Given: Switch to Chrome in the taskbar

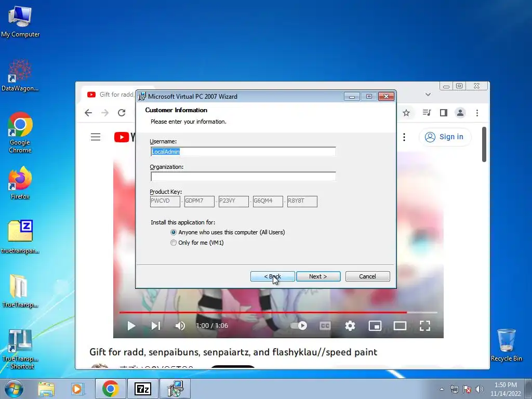Looking at the screenshot, I should coord(110,389).
